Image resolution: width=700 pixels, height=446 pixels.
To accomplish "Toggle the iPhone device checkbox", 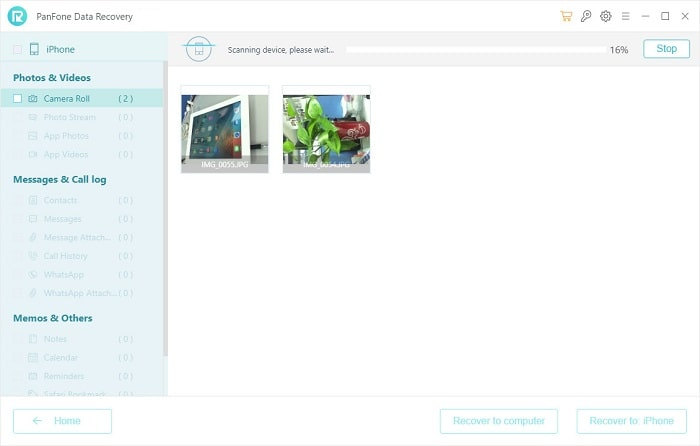I will (x=17, y=49).
